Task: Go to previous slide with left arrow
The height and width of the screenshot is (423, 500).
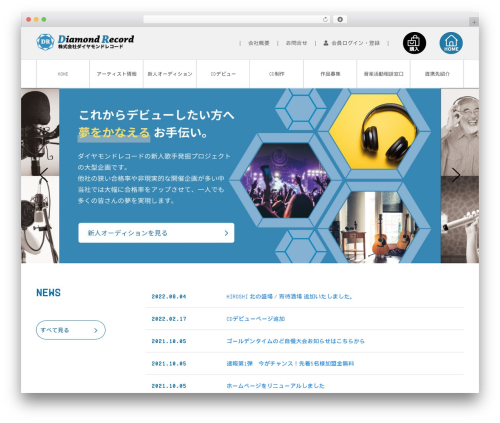Action: 44,175
